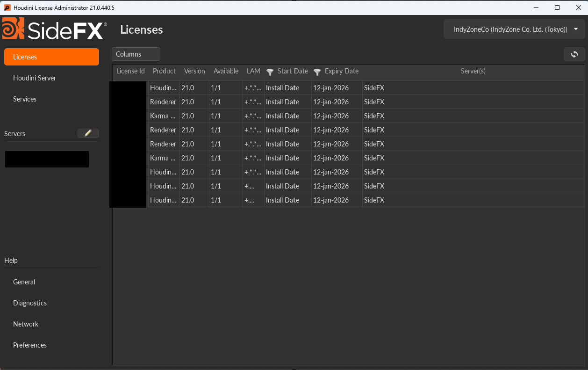This screenshot has width=588, height=370.
Task: Select the first Karma license row
Action: point(163,116)
